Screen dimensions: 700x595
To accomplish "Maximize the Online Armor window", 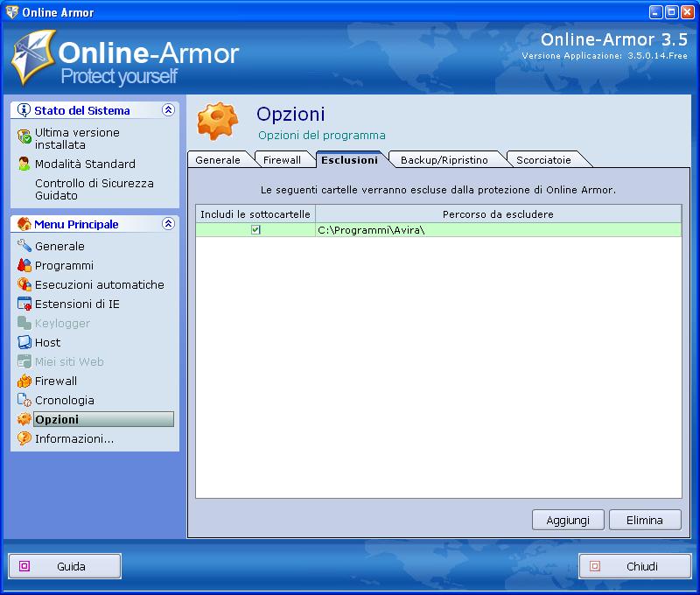I will [671, 12].
